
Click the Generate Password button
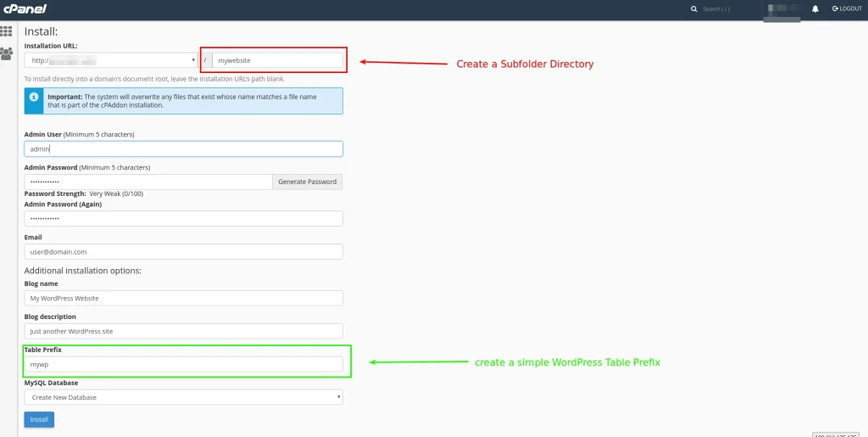point(307,182)
